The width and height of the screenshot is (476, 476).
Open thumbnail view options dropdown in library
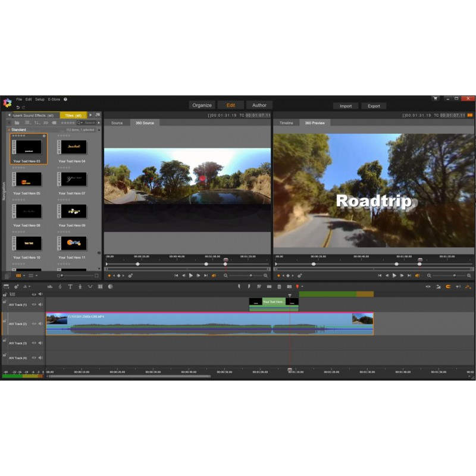20,275
